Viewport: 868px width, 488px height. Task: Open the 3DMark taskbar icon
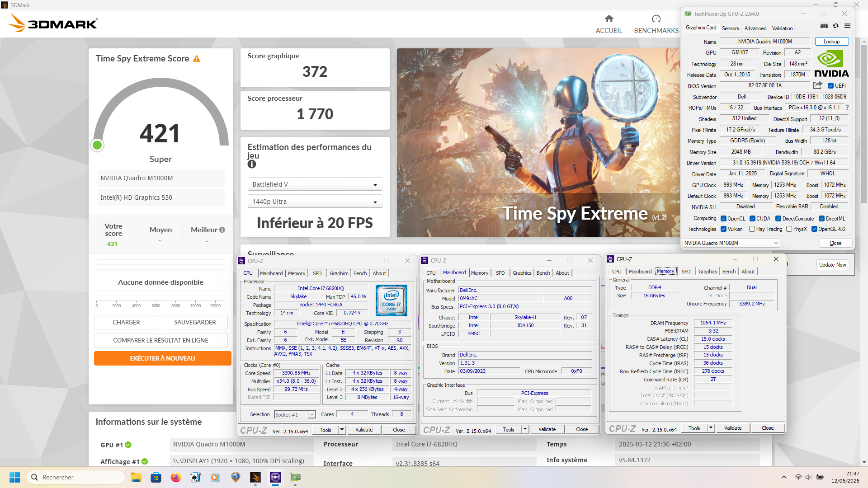point(255,477)
